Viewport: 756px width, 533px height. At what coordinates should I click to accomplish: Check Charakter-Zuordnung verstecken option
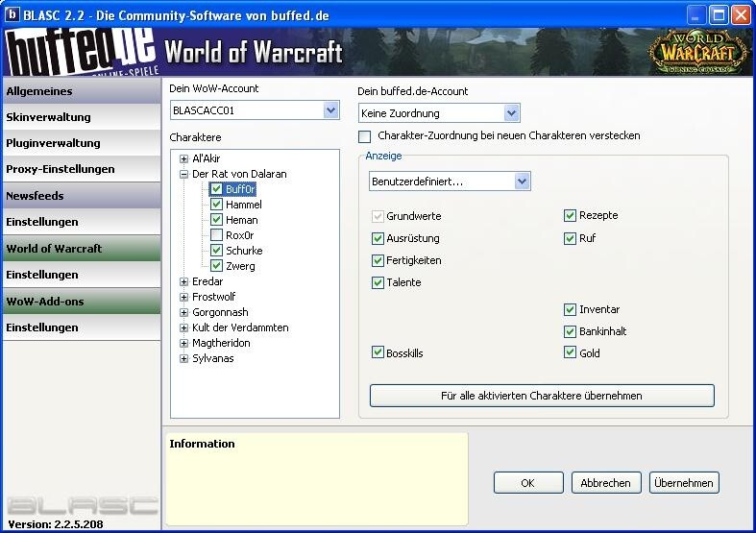[x=365, y=136]
